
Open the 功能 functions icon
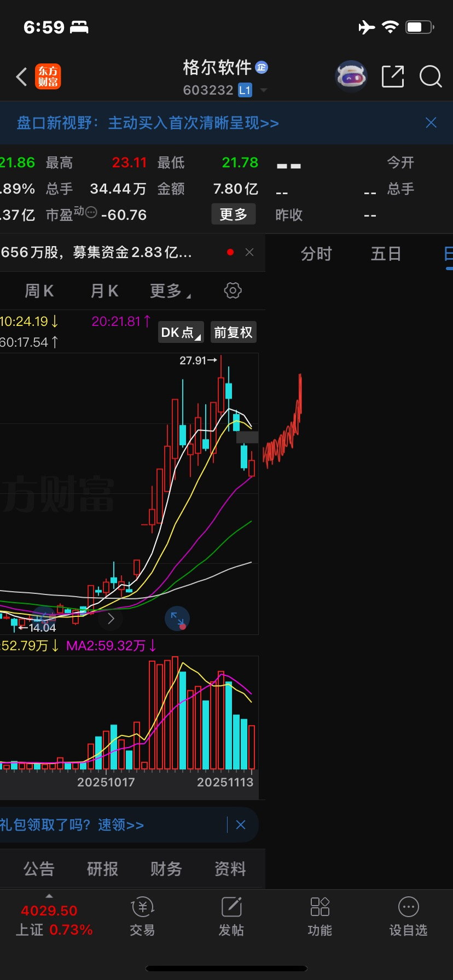coord(320,917)
